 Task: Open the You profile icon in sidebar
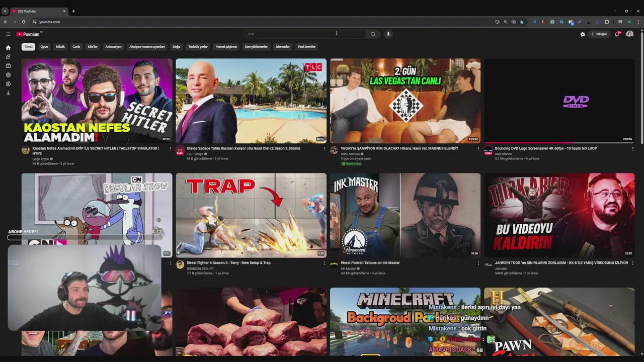tap(8, 84)
